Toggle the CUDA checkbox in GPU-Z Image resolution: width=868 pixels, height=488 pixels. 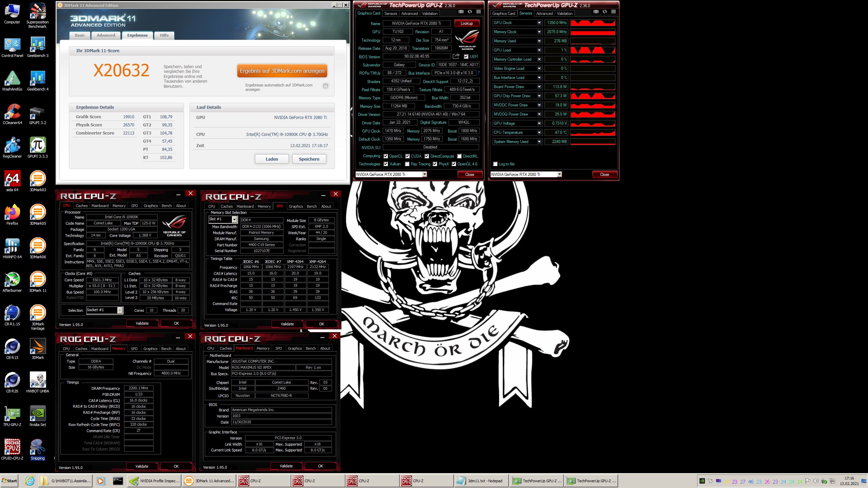tap(407, 156)
